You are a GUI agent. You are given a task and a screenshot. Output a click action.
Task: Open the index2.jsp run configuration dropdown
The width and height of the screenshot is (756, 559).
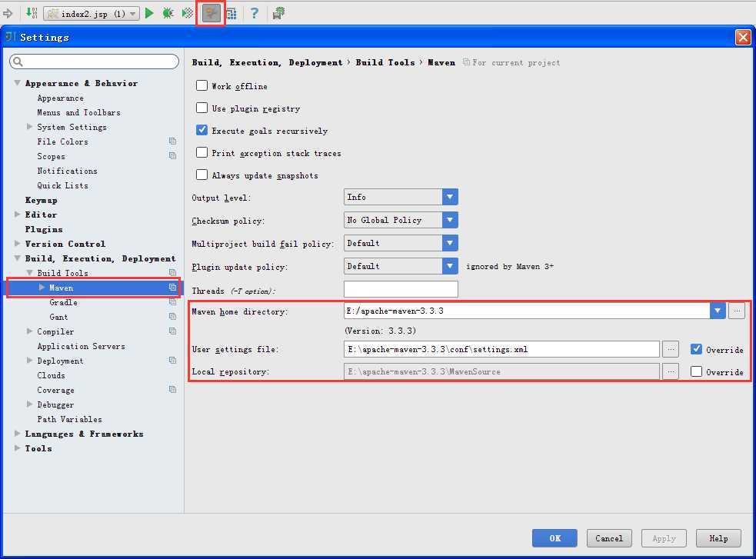tap(92, 14)
